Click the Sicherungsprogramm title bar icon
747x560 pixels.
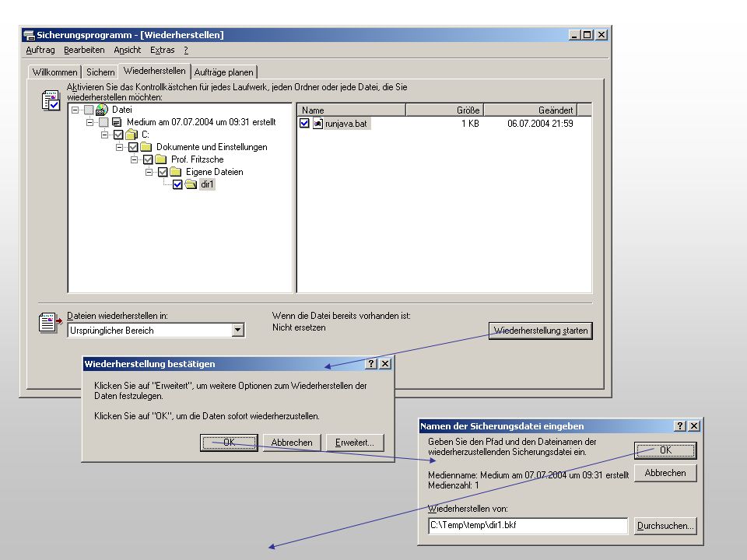pos(29,35)
